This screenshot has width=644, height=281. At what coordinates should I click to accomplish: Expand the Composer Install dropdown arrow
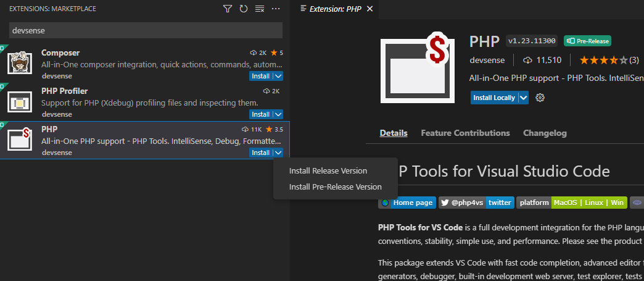278,76
